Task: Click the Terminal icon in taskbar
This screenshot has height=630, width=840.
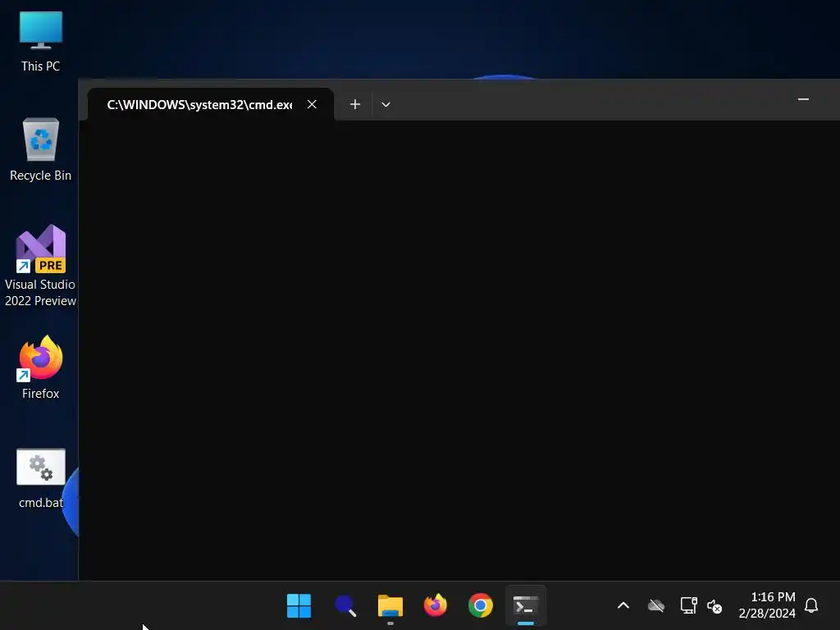Action: coord(526,606)
